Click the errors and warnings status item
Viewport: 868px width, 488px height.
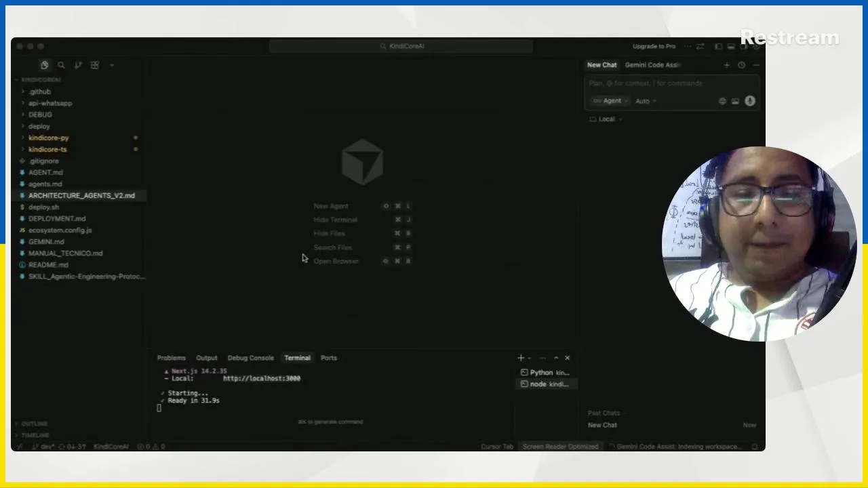point(151,447)
